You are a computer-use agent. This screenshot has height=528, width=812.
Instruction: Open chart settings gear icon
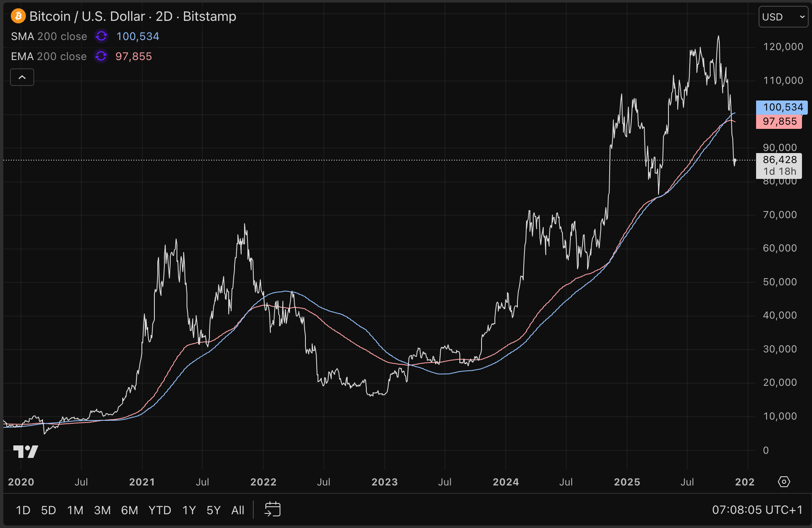click(x=784, y=482)
